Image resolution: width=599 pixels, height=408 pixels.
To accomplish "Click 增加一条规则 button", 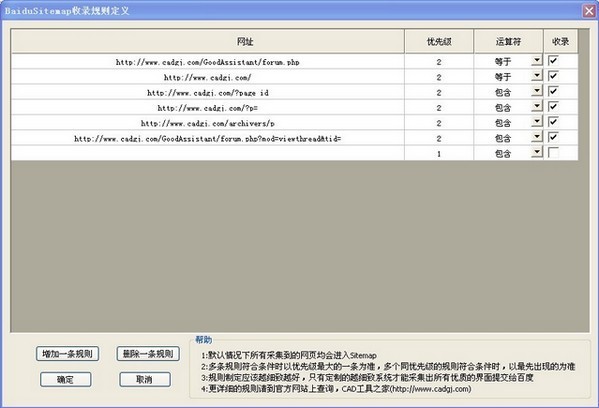I will pos(68,354).
